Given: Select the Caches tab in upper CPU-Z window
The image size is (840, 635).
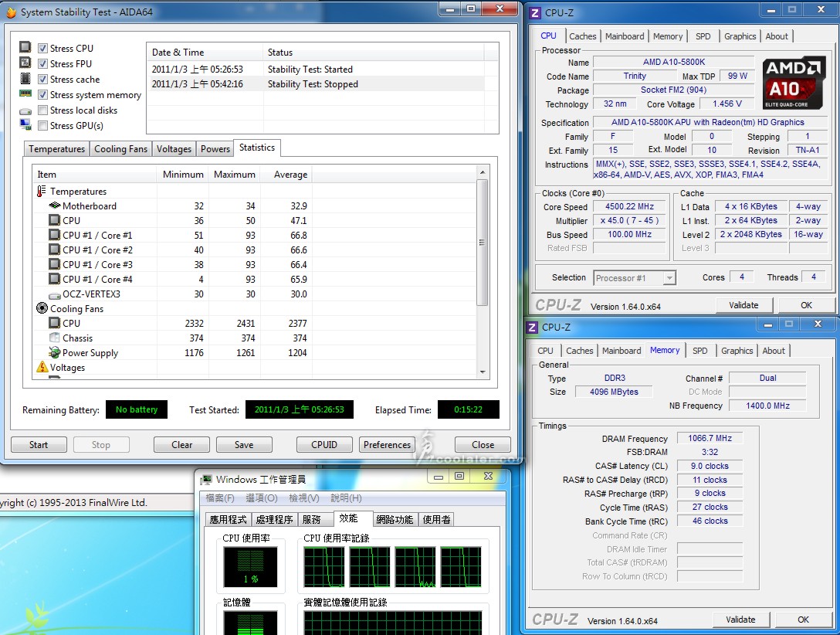Looking at the screenshot, I should (582, 36).
